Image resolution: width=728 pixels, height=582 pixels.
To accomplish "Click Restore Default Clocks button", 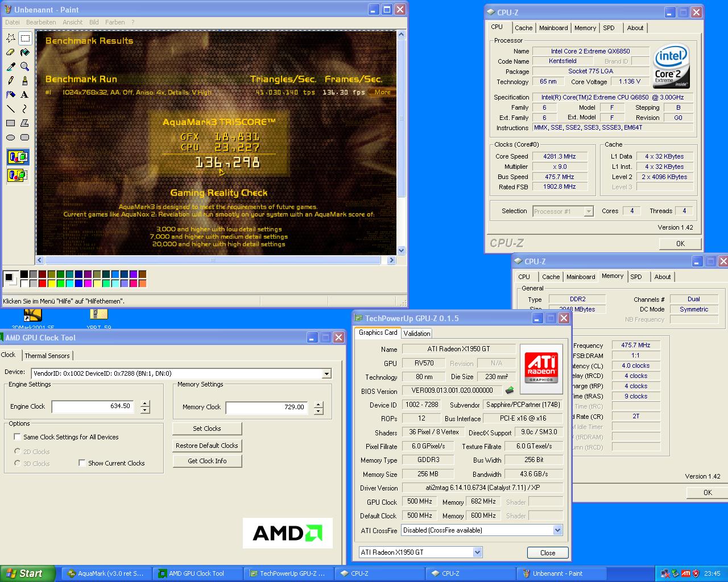I will [x=207, y=446].
